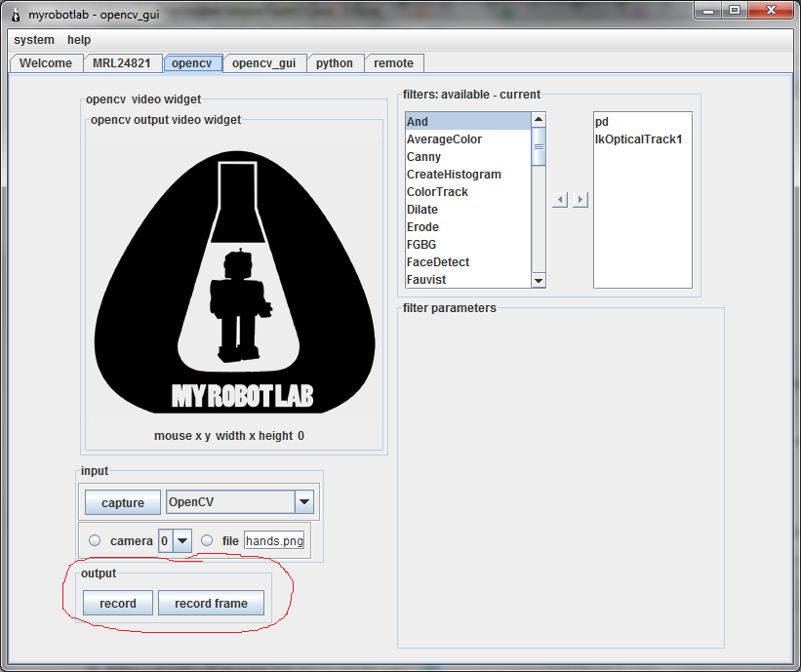Click the record button
801x672 pixels.
(x=118, y=603)
